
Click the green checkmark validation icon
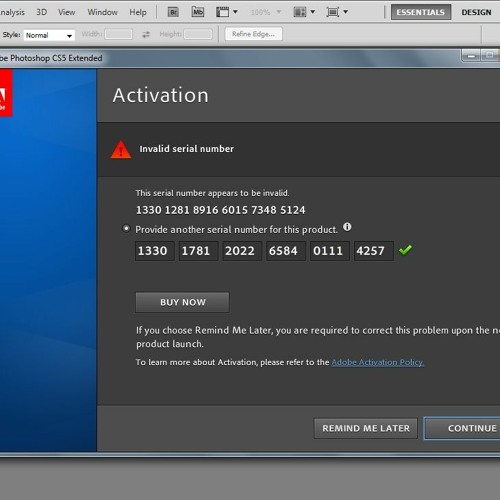tap(405, 250)
